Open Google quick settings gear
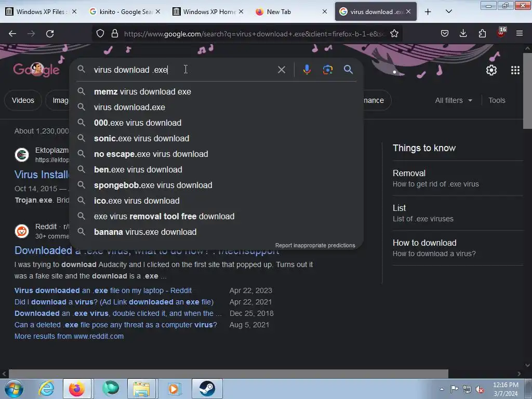 coord(491,70)
